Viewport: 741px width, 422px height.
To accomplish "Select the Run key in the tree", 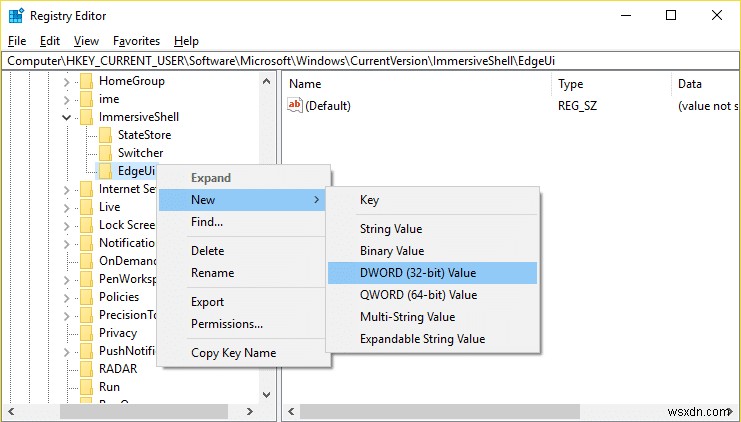I will click(109, 387).
